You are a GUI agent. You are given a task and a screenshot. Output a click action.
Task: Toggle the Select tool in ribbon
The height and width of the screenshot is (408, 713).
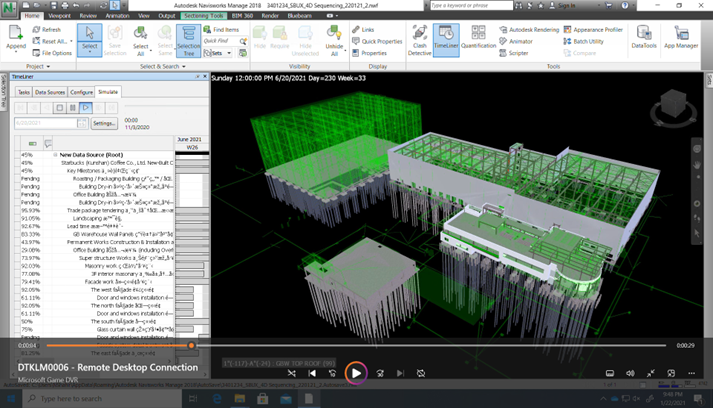tap(90, 40)
